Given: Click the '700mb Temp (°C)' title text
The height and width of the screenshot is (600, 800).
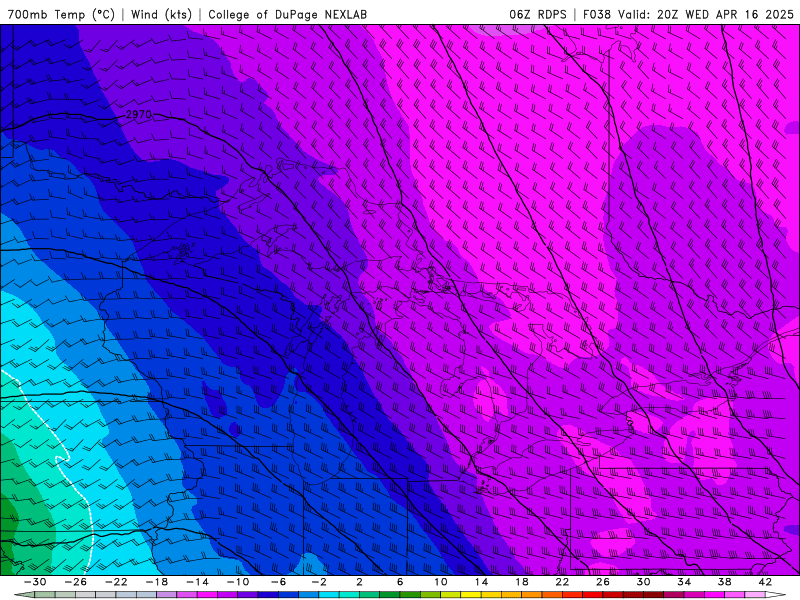Looking at the screenshot, I should [x=61, y=14].
